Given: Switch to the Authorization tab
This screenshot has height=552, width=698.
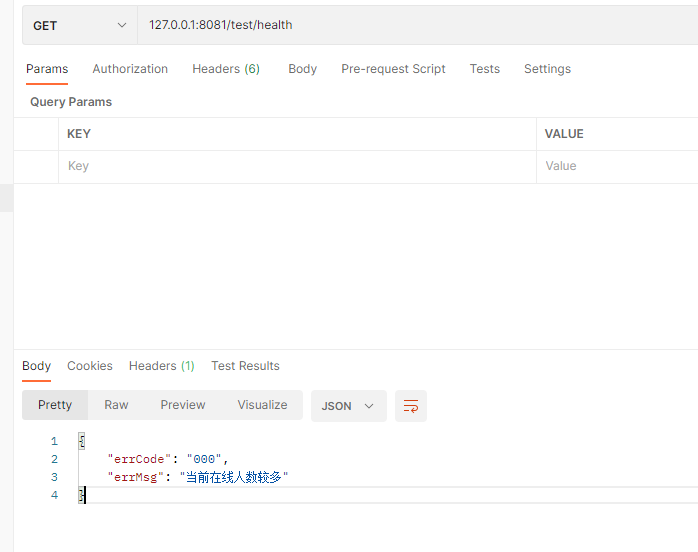Looking at the screenshot, I should click(x=130, y=69).
